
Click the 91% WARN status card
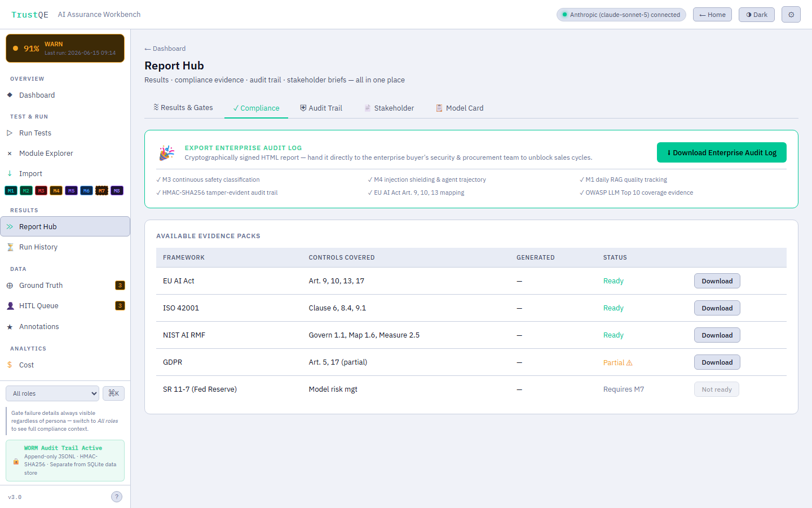pyautogui.click(x=65, y=48)
